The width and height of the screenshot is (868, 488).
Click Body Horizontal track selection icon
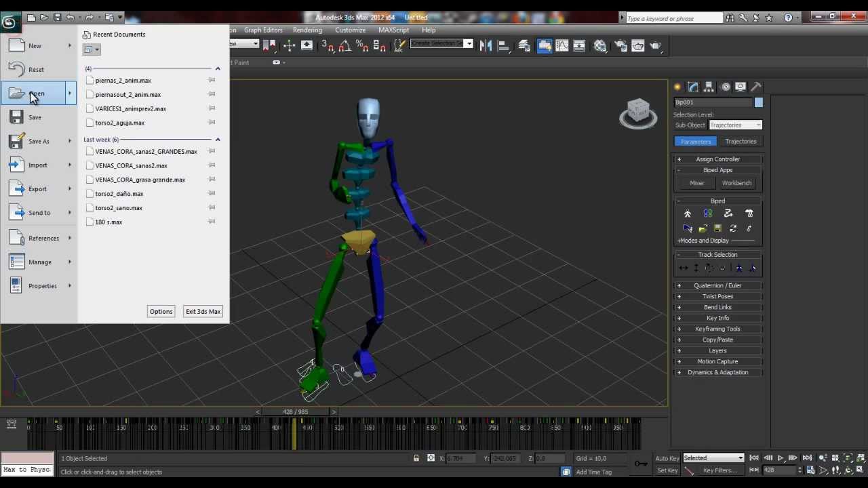[683, 268]
